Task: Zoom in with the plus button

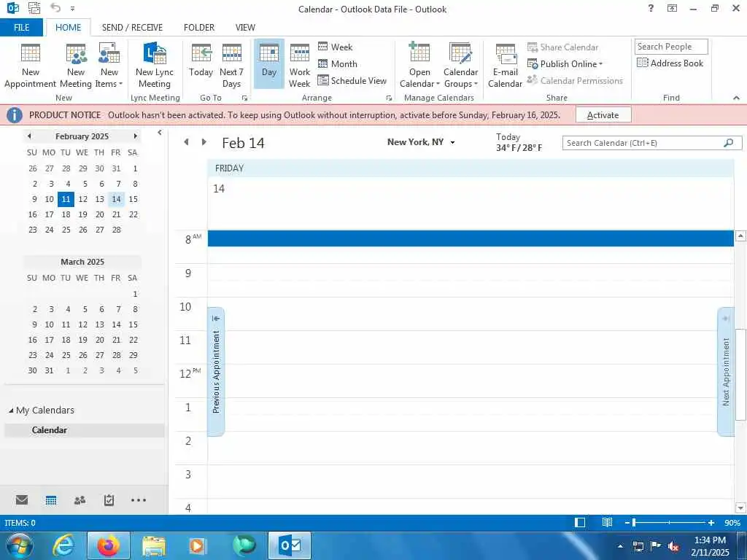Action: [711, 523]
